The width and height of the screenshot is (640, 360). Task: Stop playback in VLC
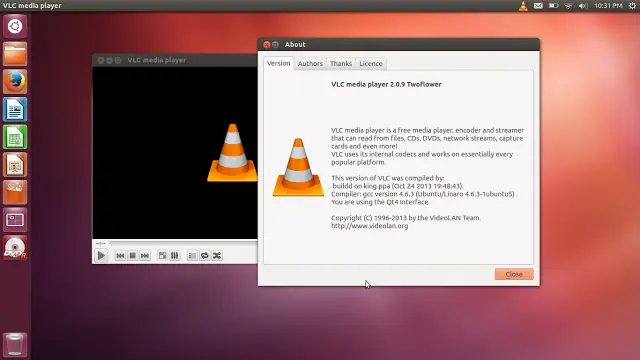tap(133, 256)
